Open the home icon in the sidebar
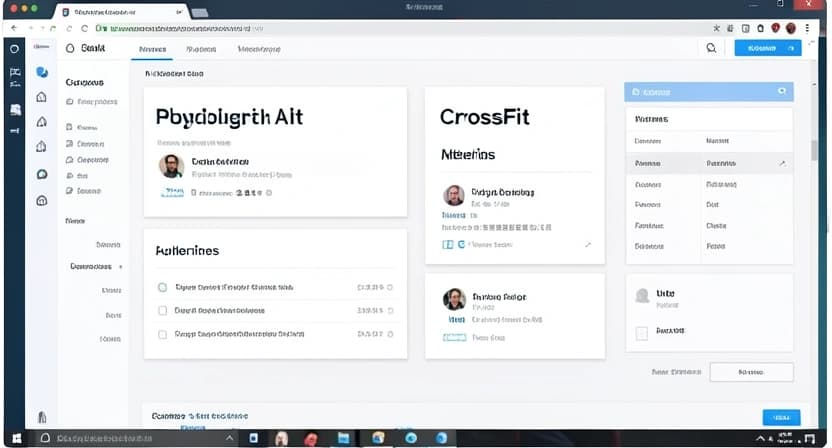The height and width of the screenshot is (448, 832). click(41, 97)
